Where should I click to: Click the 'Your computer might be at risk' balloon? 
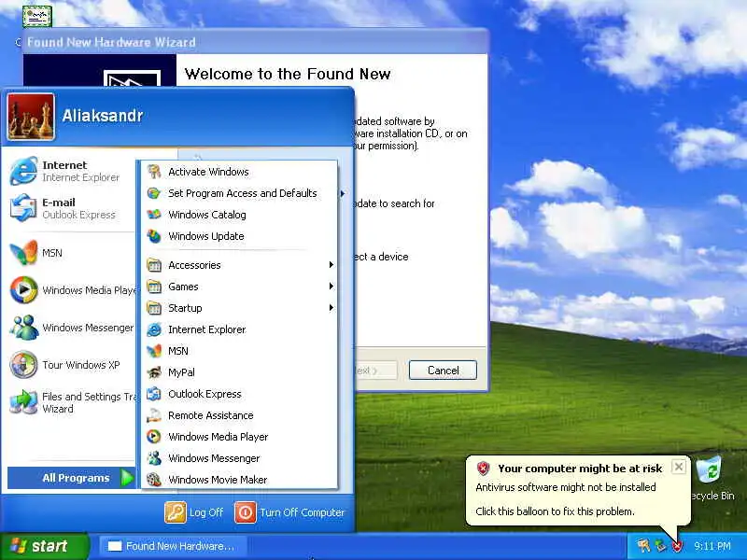(578, 491)
